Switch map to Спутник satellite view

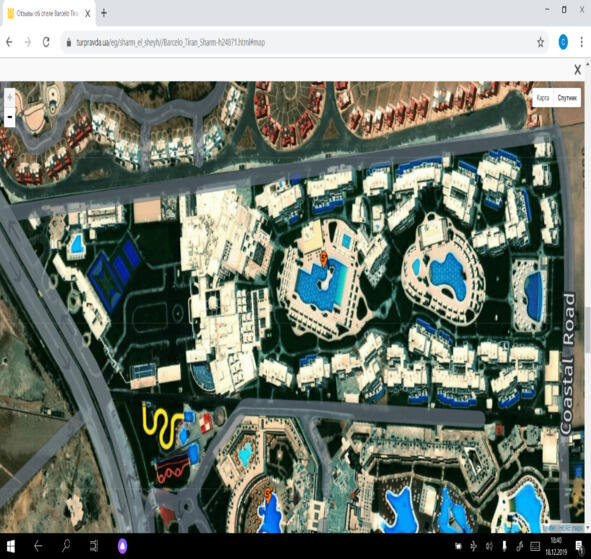(x=567, y=98)
